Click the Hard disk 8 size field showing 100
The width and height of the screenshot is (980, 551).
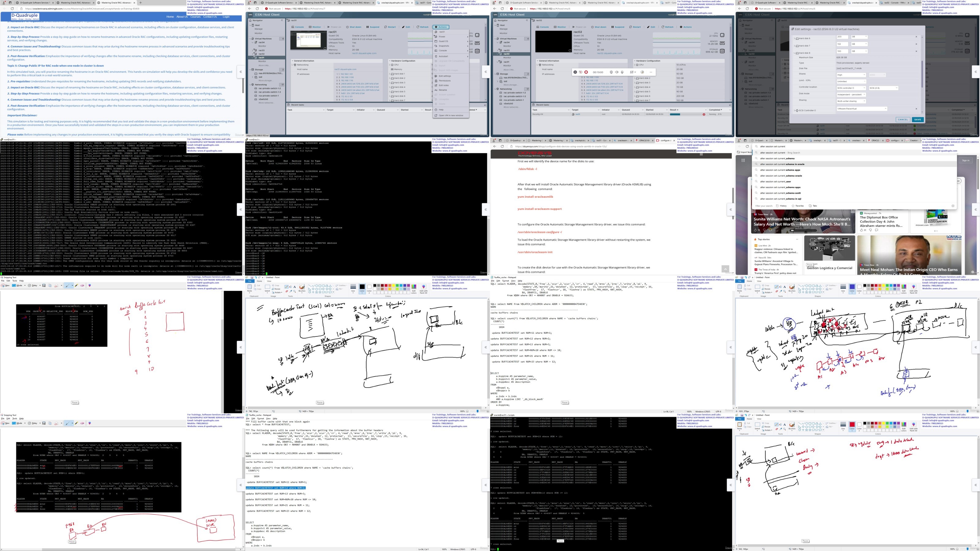coord(842,51)
